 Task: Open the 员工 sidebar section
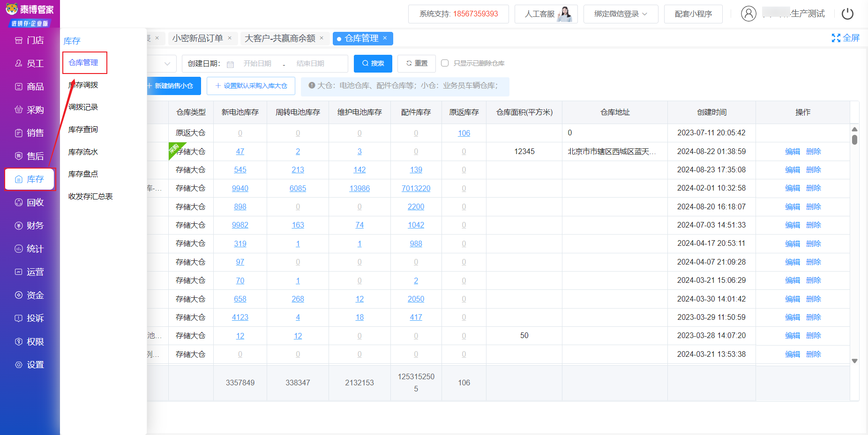point(30,64)
